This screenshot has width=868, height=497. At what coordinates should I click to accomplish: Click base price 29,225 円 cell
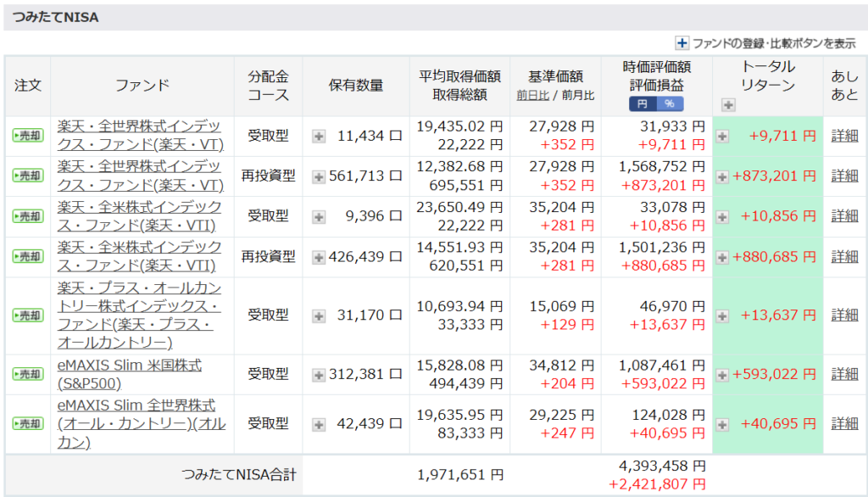click(x=562, y=415)
